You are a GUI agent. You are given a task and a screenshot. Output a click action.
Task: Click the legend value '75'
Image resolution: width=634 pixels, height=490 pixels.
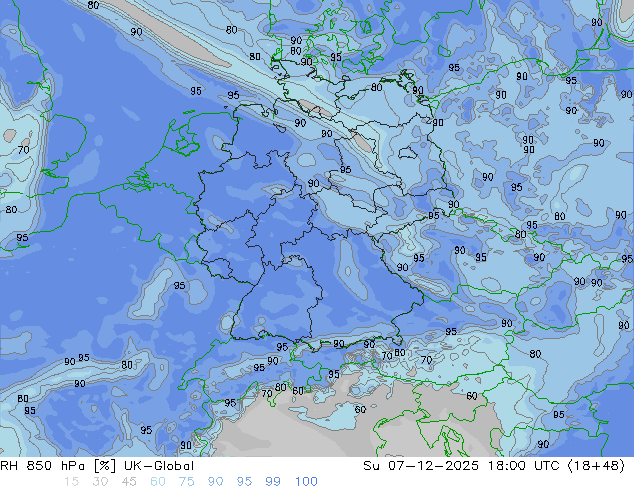(x=186, y=482)
